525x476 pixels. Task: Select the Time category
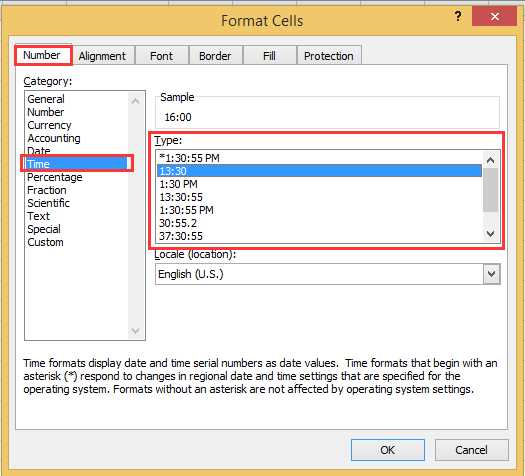click(77, 164)
